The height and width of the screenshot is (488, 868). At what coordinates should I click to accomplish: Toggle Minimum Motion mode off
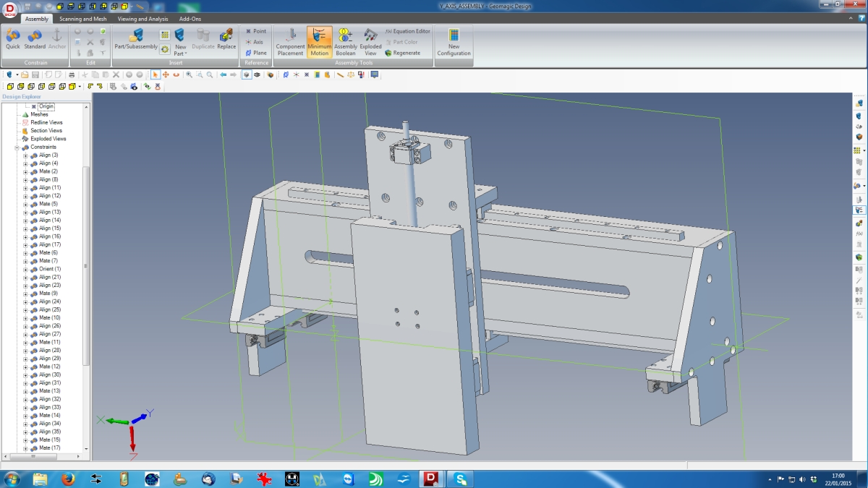(319, 41)
